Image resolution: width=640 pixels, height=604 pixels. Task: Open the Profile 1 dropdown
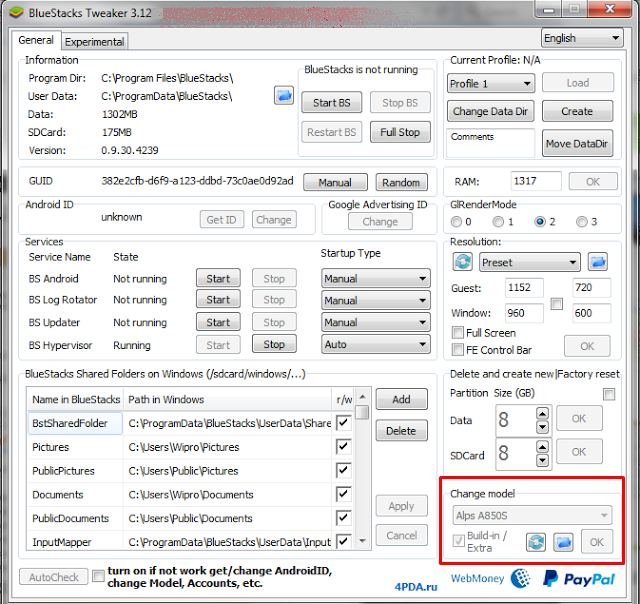click(491, 84)
